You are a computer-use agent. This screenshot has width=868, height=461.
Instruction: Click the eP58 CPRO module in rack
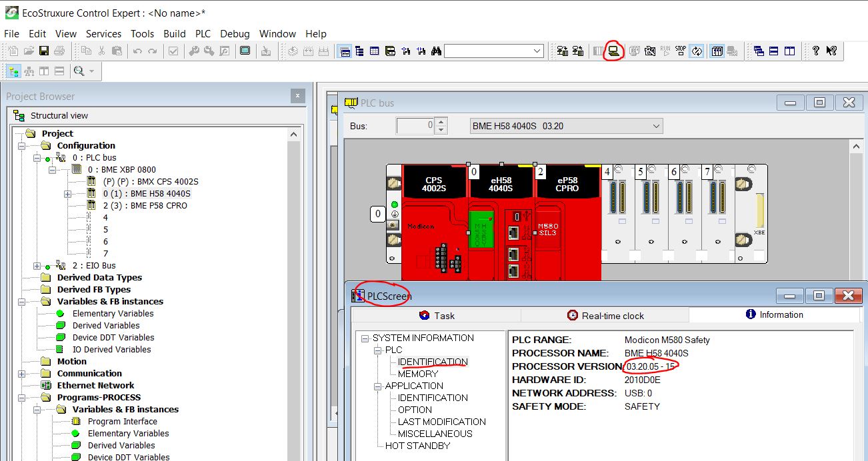(567, 223)
